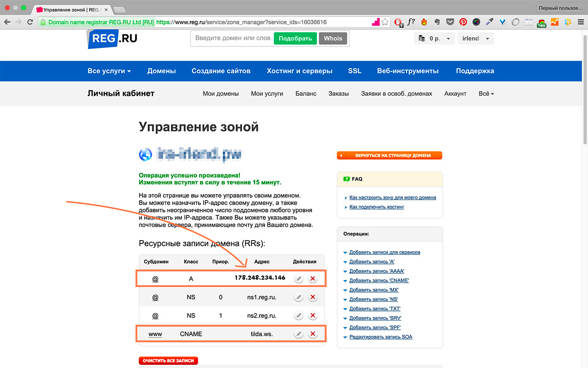Click Вернуться на страницу домена button
The width and height of the screenshot is (588, 368).
[x=390, y=155]
